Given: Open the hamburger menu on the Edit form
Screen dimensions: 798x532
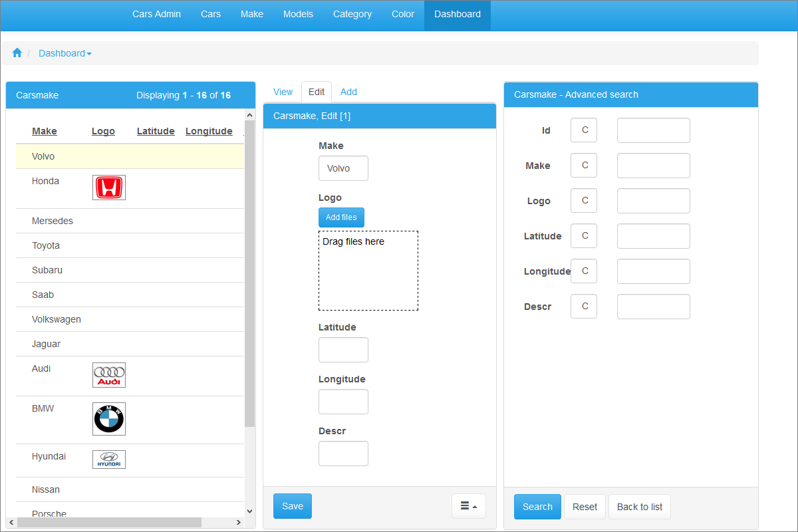Looking at the screenshot, I should tap(468, 506).
